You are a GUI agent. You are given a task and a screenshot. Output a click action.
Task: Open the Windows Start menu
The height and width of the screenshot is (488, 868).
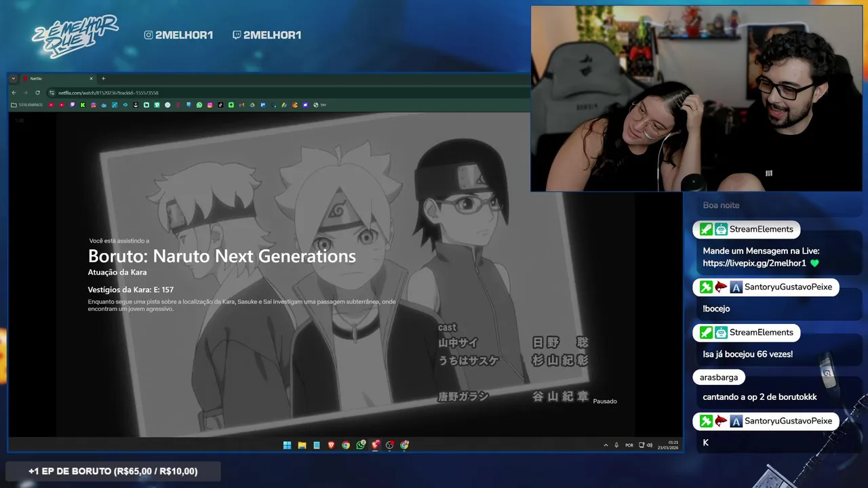tap(287, 445)
